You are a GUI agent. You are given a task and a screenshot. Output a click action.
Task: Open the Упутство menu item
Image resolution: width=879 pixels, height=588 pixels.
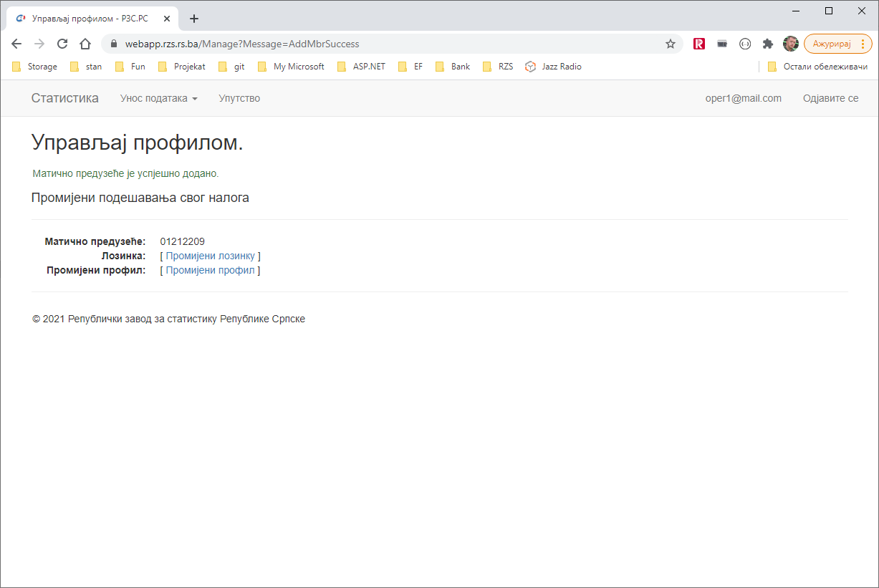point(239,98)
